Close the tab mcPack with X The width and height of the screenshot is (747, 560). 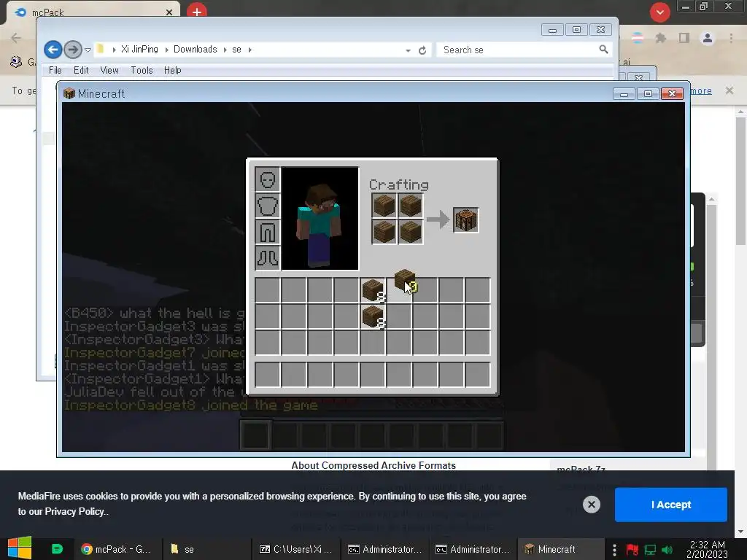[169, 12]
